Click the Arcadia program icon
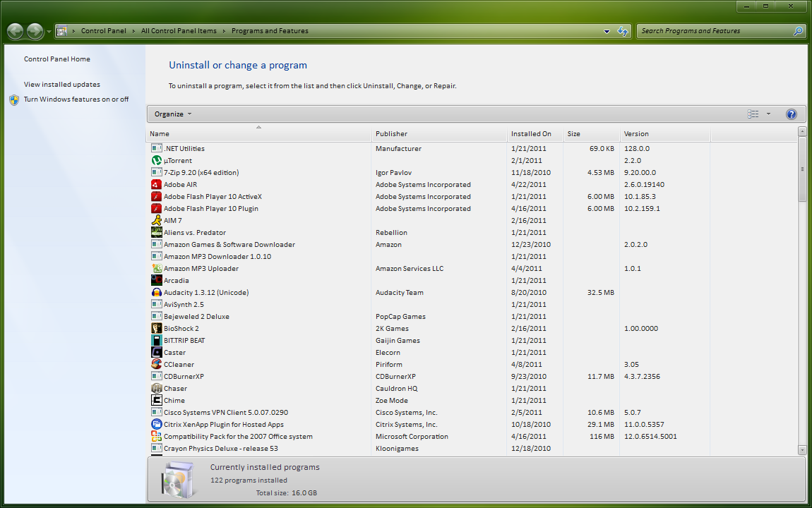 [x=156, y=280]
